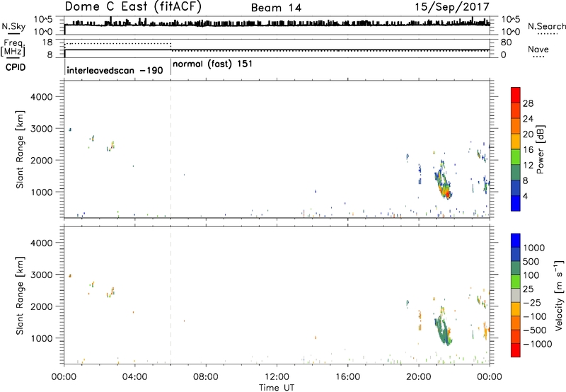This screenshot has width=566, height=392.
Task: Click the '28' power colorbar label
Action: point(528,103)
